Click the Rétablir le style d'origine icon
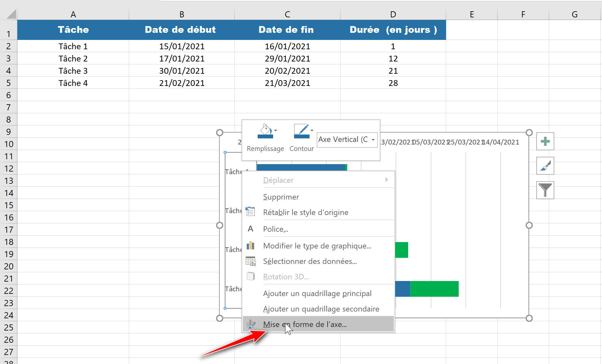This screenshot has height=364, width=602. point(251,212)
